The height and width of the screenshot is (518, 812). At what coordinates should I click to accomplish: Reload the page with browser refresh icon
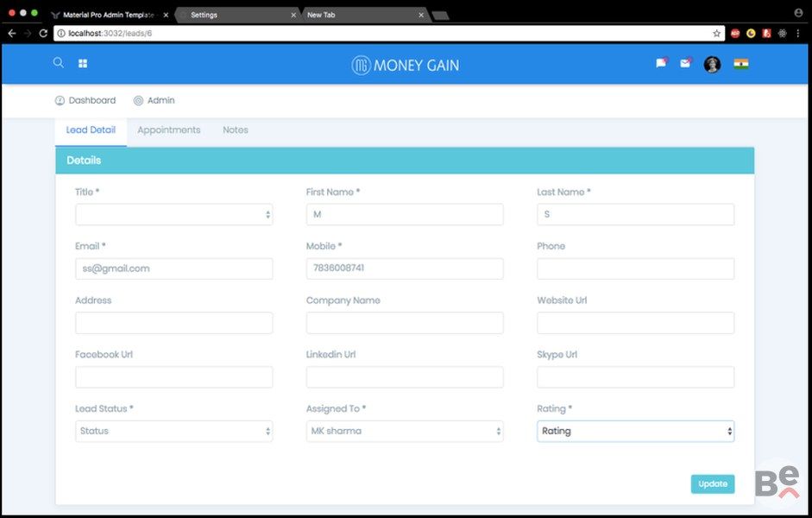pos(43,34)
